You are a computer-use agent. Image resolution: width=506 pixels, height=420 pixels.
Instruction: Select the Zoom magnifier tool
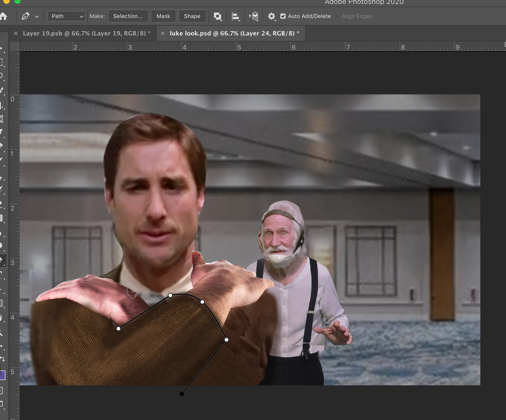point(1,332)
